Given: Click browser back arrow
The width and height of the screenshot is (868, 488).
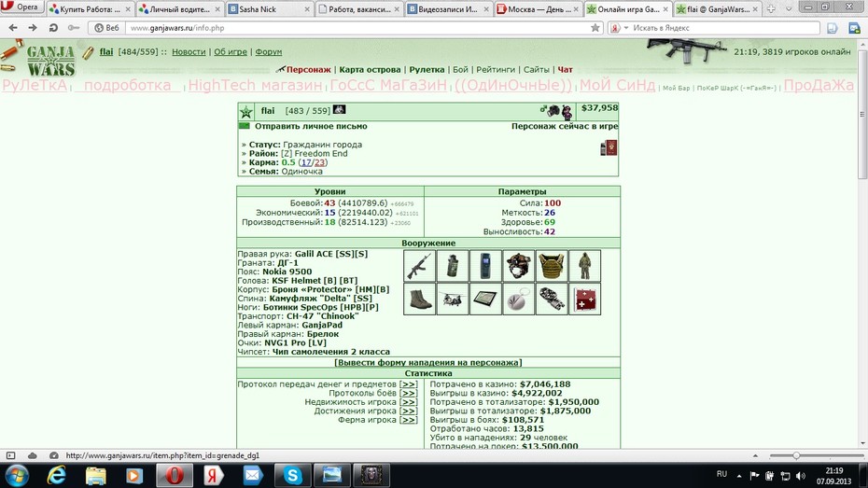Looking at the screenshot, I should [13, 28].
